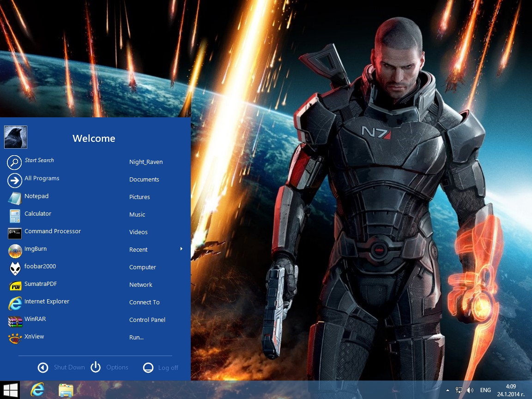
Task: Click the Options text button
Action: pos(117,367)
